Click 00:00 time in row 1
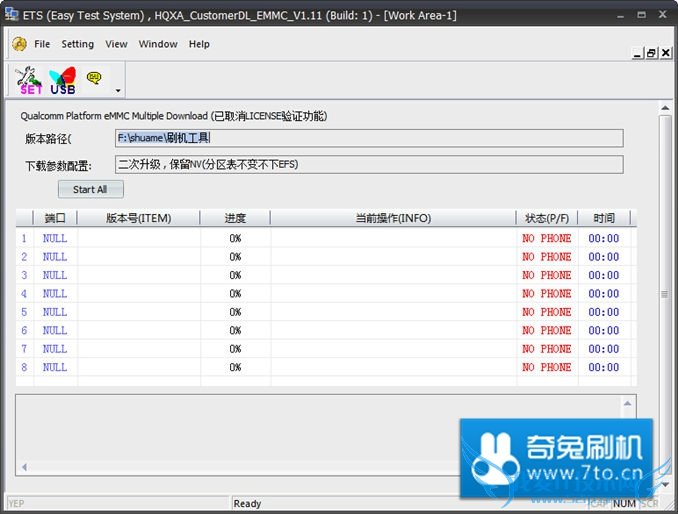This screenshot has height=514, width=678. (x=604, y=238)
